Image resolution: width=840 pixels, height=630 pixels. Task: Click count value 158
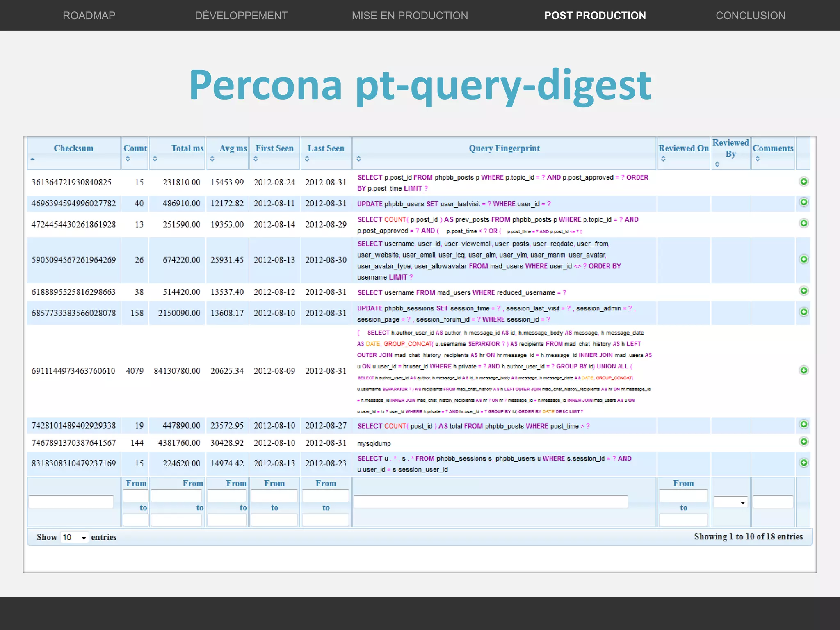(x=137, y=313)
